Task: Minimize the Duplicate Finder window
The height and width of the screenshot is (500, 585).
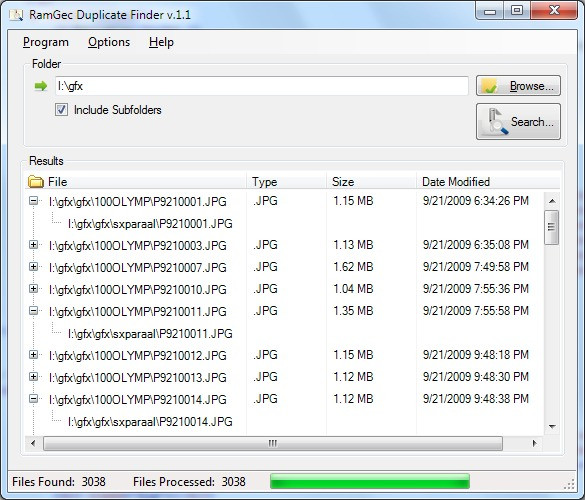Action: pos(489,11)
